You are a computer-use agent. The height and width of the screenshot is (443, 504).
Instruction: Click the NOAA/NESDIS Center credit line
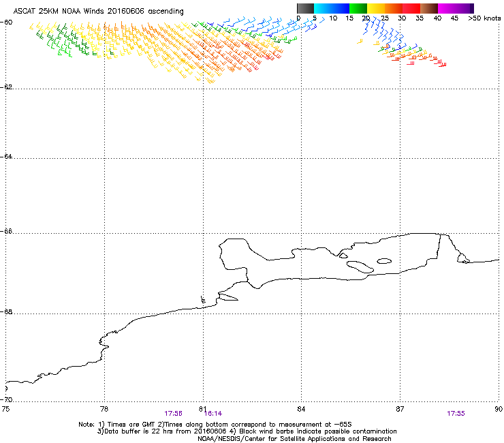pyautogui.click(x=294, y=439)
